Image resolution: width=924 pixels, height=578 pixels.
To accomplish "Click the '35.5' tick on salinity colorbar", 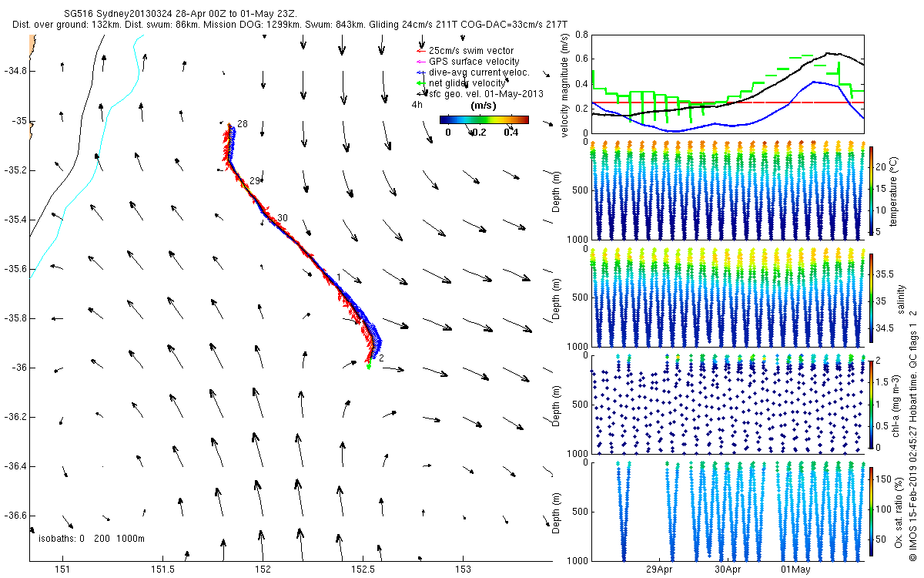I will pyautogui.click(x=885, y=274).
